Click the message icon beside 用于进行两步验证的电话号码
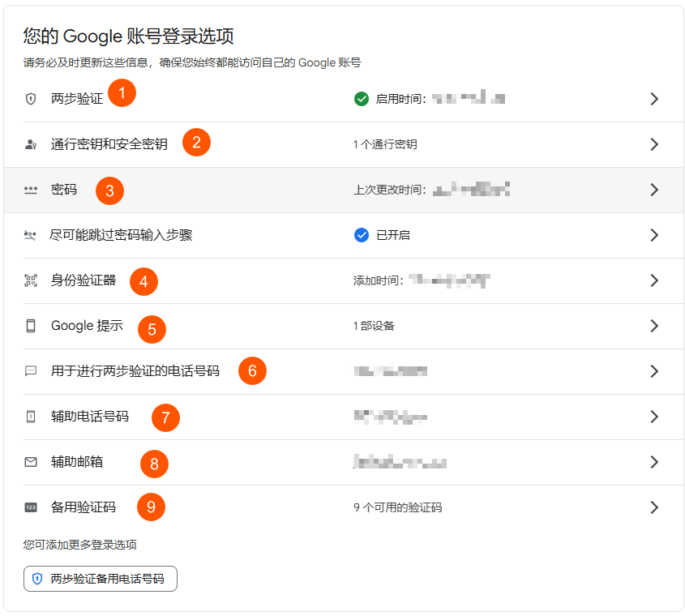Viewport: 685px width, 616px height. coord(31,371)
